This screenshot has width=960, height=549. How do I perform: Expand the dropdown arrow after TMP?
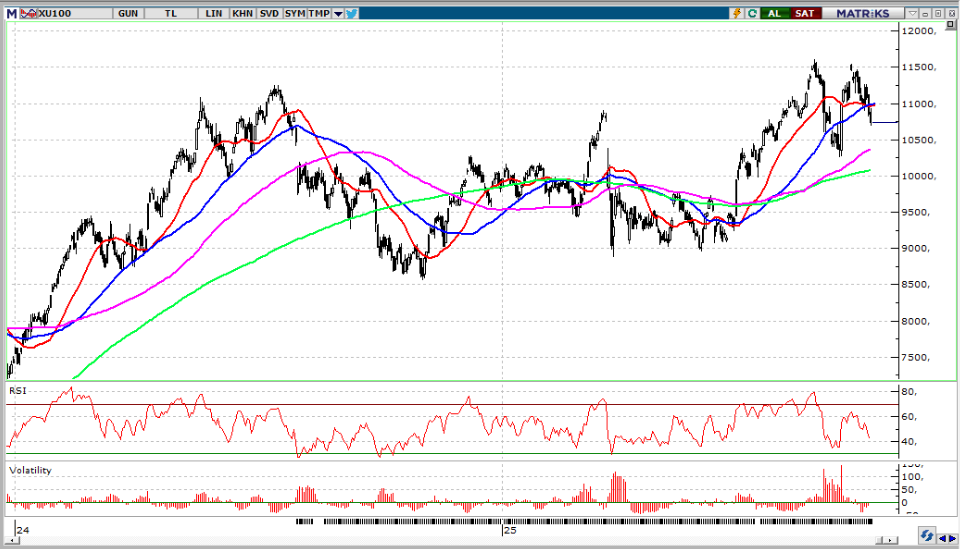pos(339,13)
